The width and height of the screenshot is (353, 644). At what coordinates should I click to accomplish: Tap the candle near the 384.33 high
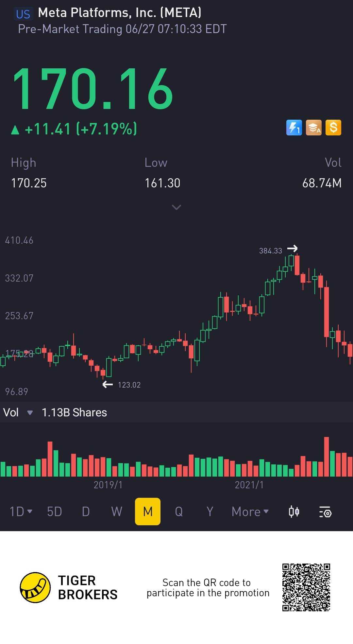[291, 261]
